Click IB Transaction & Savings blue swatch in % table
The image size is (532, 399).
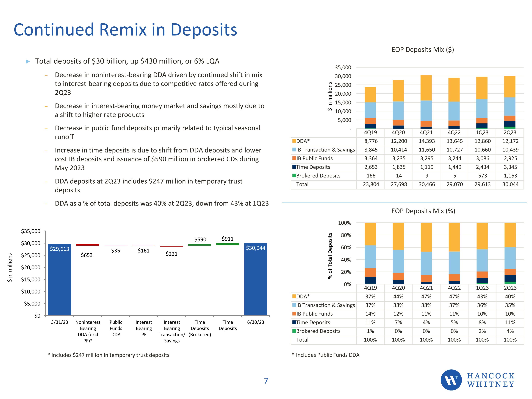(x=294, y=305)
